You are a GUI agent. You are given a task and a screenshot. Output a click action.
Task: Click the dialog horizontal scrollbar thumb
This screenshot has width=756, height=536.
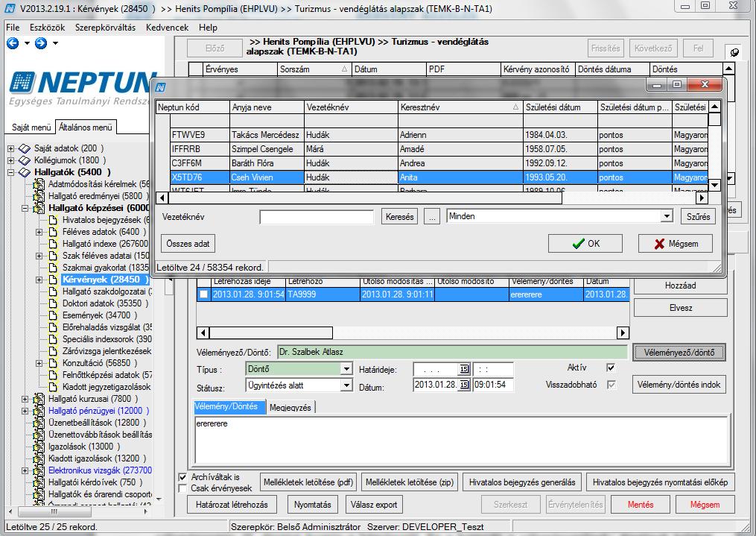point(365,198)
